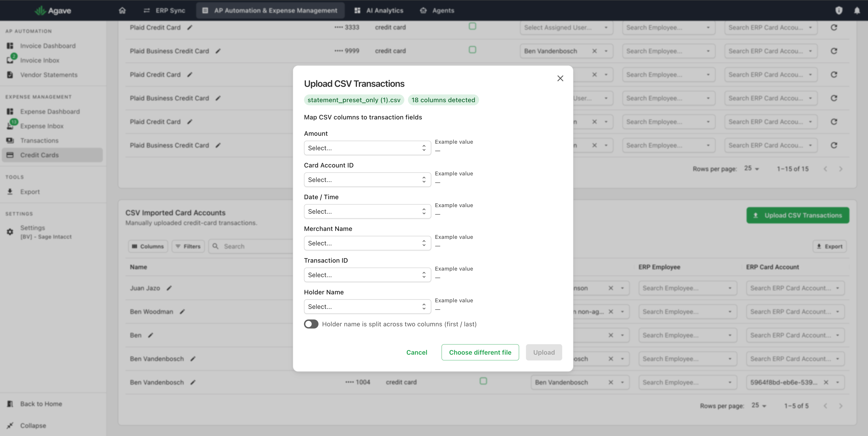This screenshot has height=436, width=868.
Task: Open the AI Analytics tab
Action: pyautogui.click(x=379, y=10)
